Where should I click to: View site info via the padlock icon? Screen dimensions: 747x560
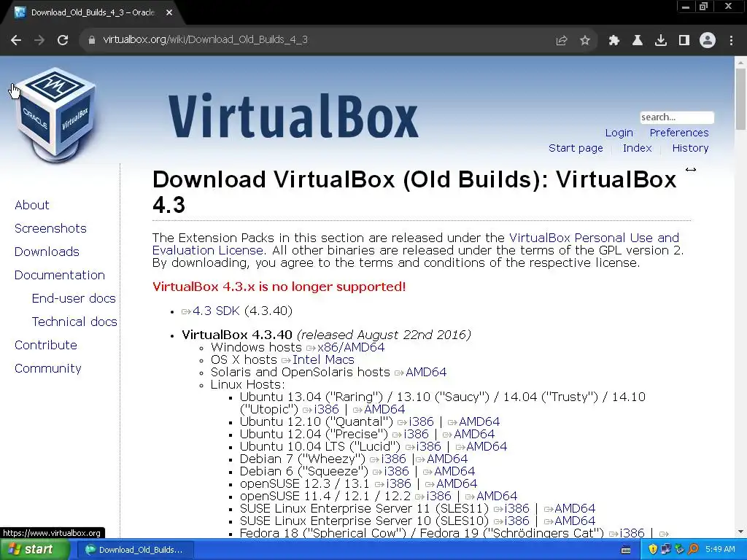92,40
